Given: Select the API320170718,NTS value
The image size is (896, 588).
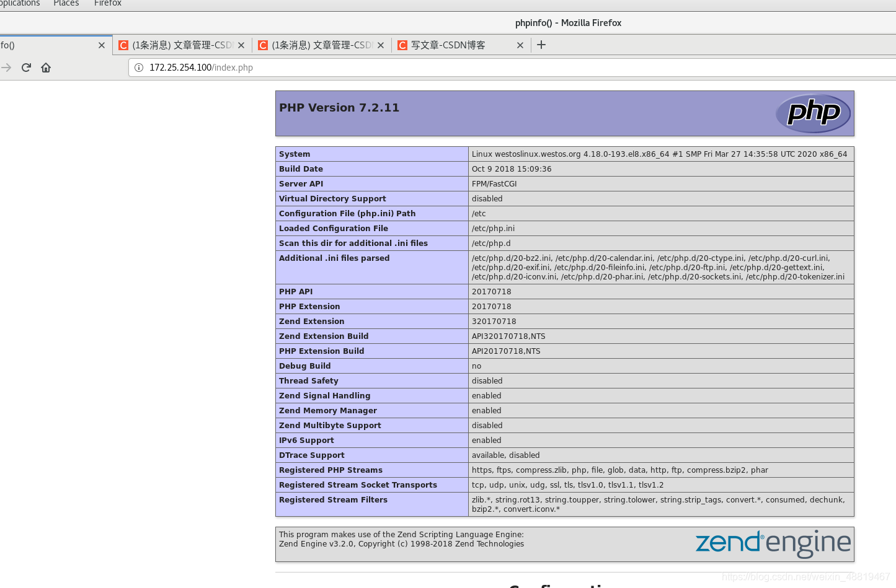Looking at the screenshot, I should (x=508, y=336).
